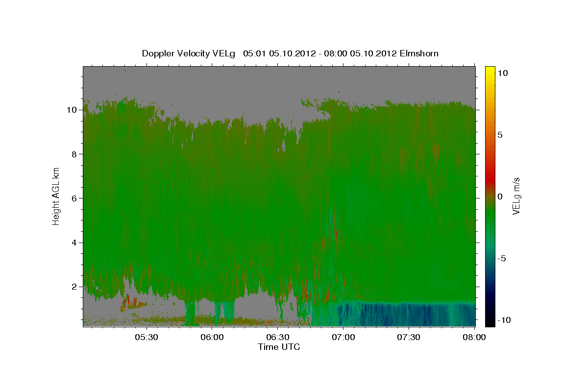
Task: Click the 'Time UTC' axis label
Action: [x=279, y=347]
